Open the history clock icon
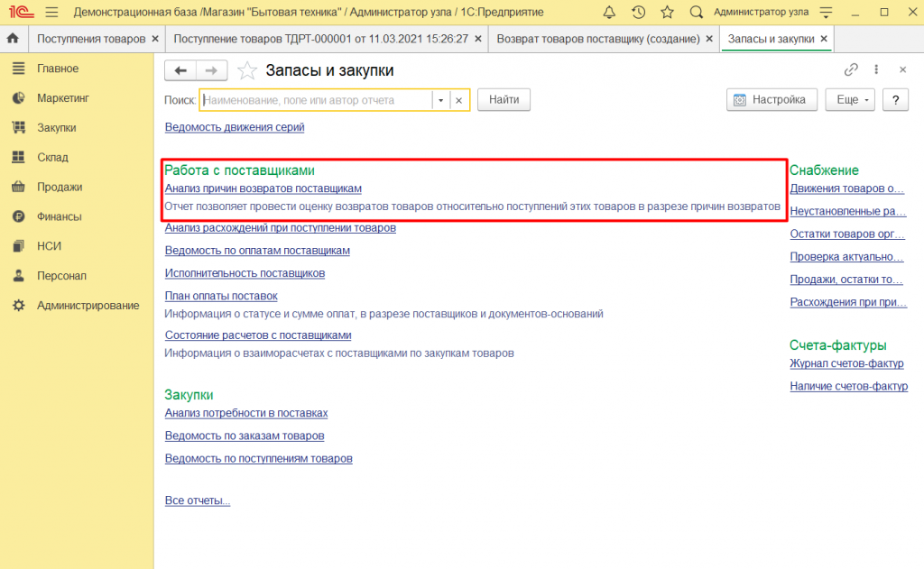The width and height of the screenshot is (924, 569). click(638, 13)
